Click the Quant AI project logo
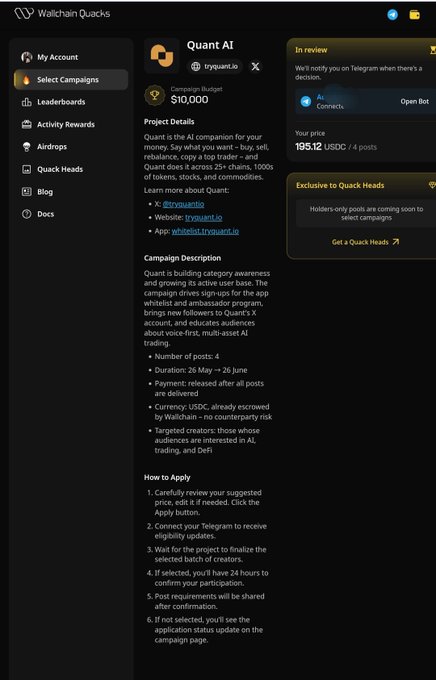 [x=162, y=56]
